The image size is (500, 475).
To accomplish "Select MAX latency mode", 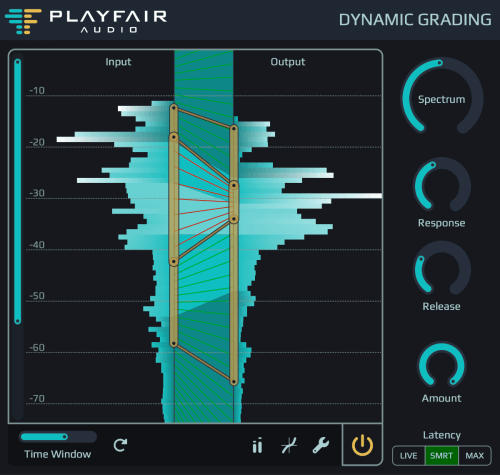I will [475, 456].
